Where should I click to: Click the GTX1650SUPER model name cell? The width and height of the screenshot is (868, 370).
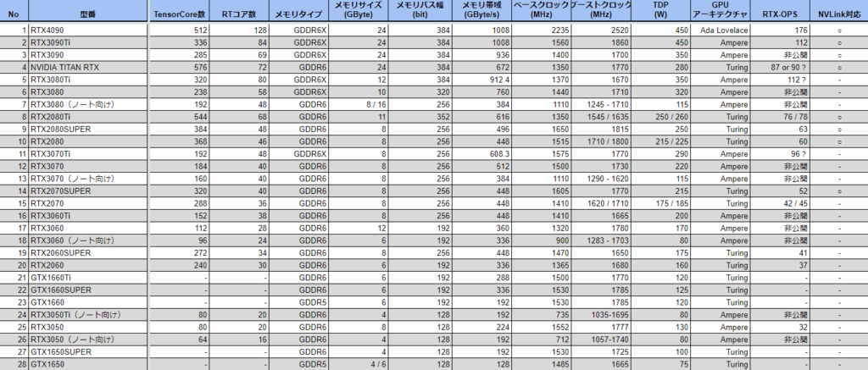[88, 351]
